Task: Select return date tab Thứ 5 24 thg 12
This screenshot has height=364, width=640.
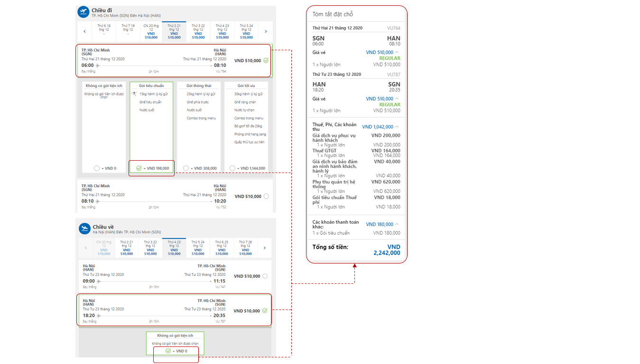Action: click(x=198, y=247)
